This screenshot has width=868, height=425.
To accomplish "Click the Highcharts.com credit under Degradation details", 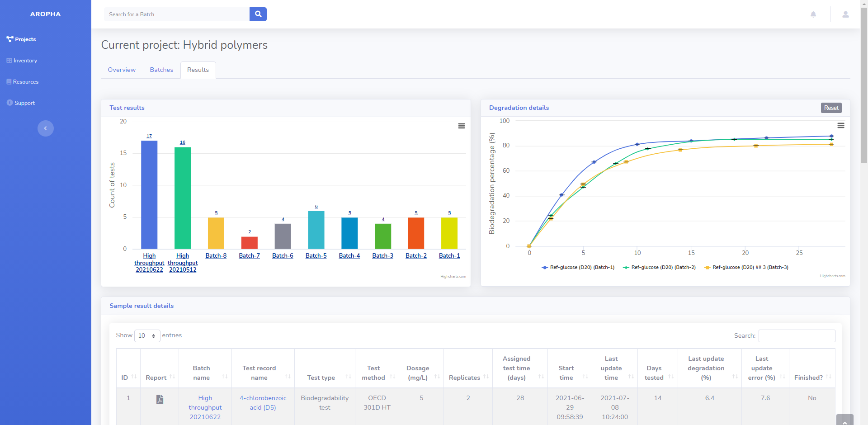I will click(x=832, y=276).
